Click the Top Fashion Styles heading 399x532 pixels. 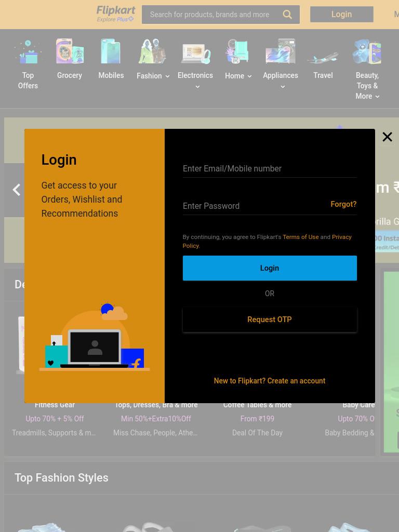pos(61,478)
